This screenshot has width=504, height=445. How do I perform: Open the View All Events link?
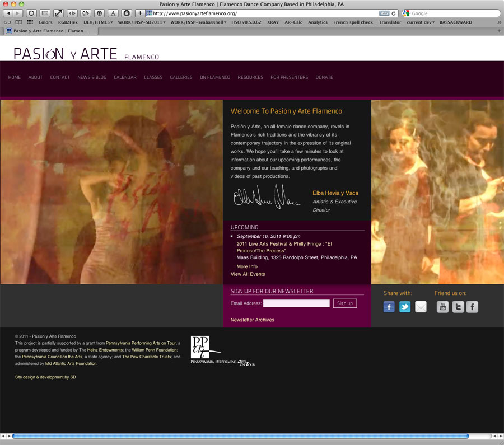click(248, 274)
